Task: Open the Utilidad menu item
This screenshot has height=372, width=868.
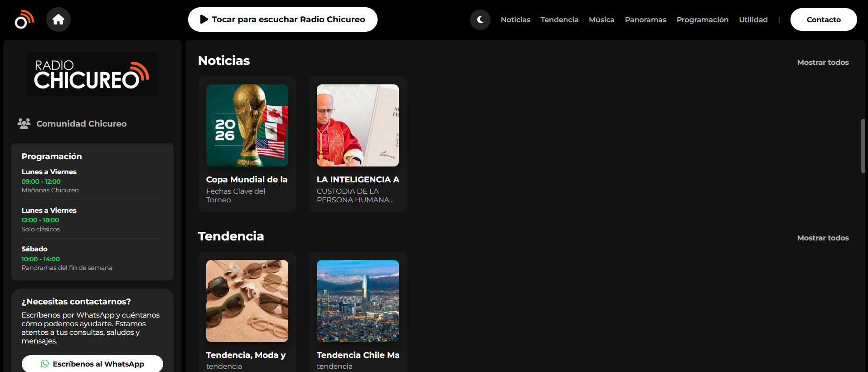Action: tap(753, 20)
